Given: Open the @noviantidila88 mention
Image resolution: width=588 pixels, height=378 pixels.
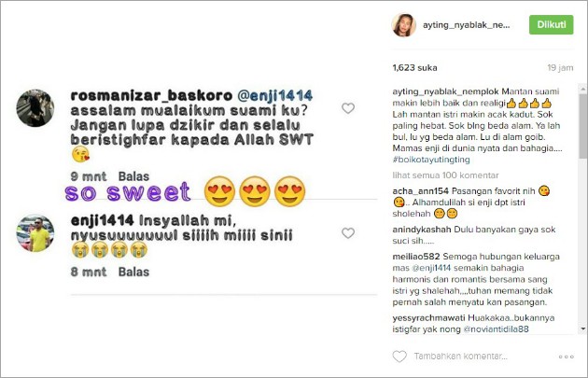Looking at the screenshot, I should [497, 329].
